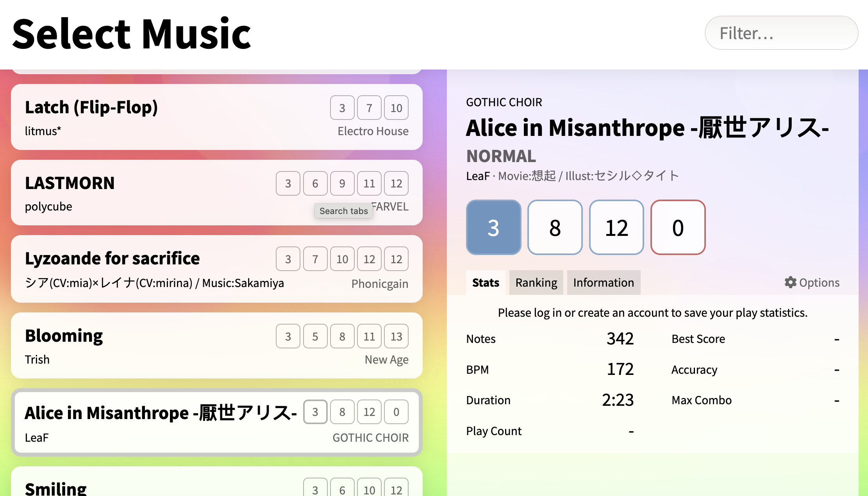Choose the red-bordered level 0 chart
Viewport: 868px width, 496px height.
click(678, 227)
